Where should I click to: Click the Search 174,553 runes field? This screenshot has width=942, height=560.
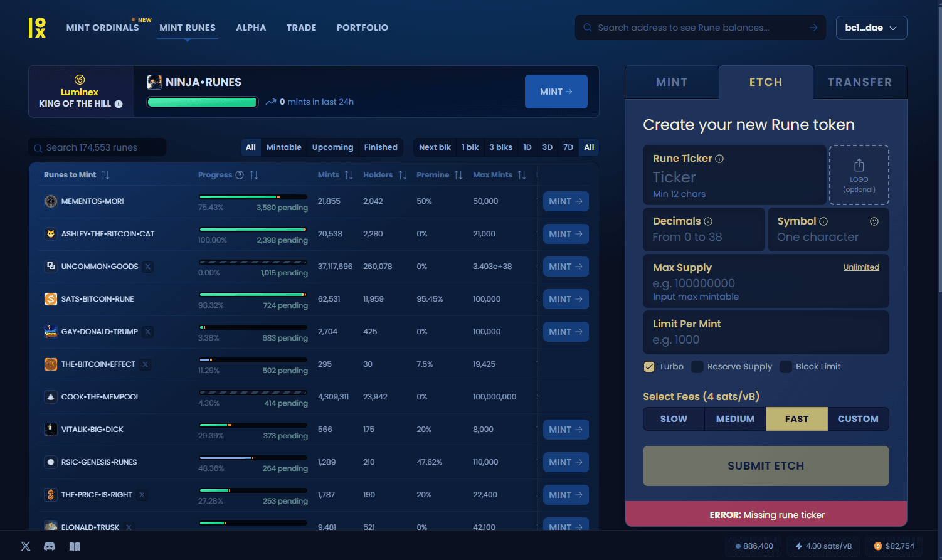click(x=97, y=147)
